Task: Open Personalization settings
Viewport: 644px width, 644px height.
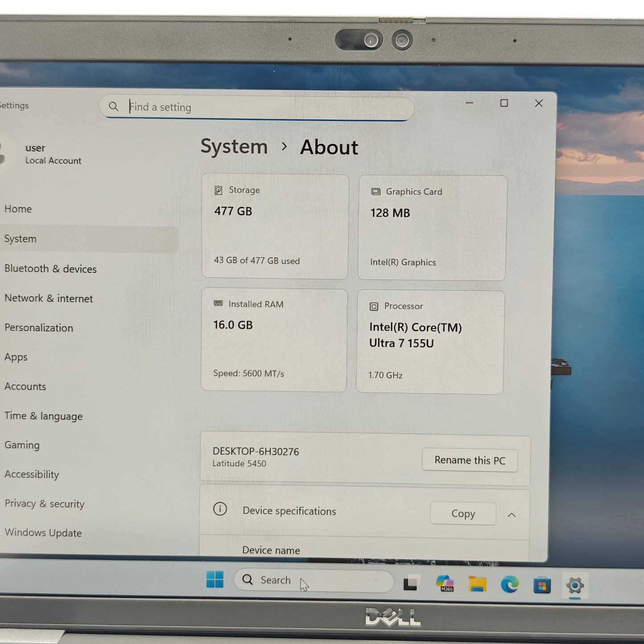Action: 39,328
